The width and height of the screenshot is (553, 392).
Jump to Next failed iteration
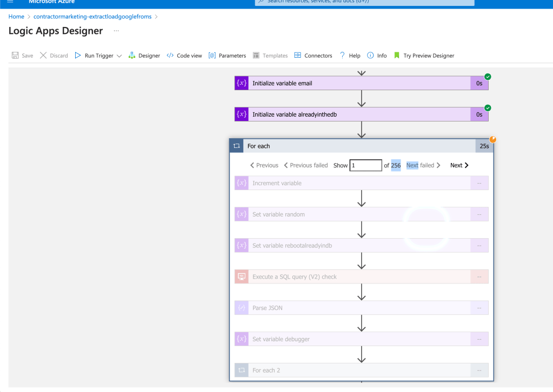point(423,165)
